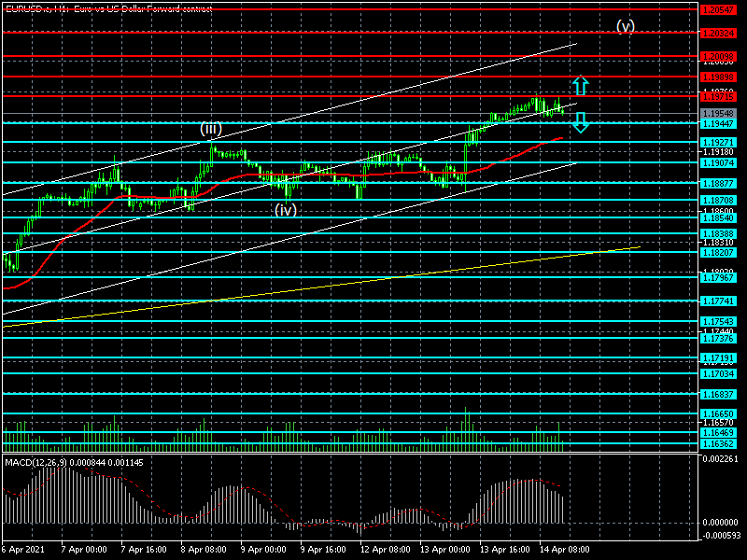Select the 1.16469 cyan price label
The width and height of the screenshot is (747, 560).
(718, 432)
